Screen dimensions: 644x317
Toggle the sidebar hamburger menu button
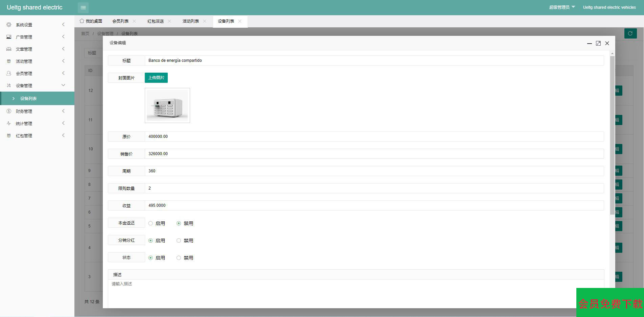(x=83, y=7)
